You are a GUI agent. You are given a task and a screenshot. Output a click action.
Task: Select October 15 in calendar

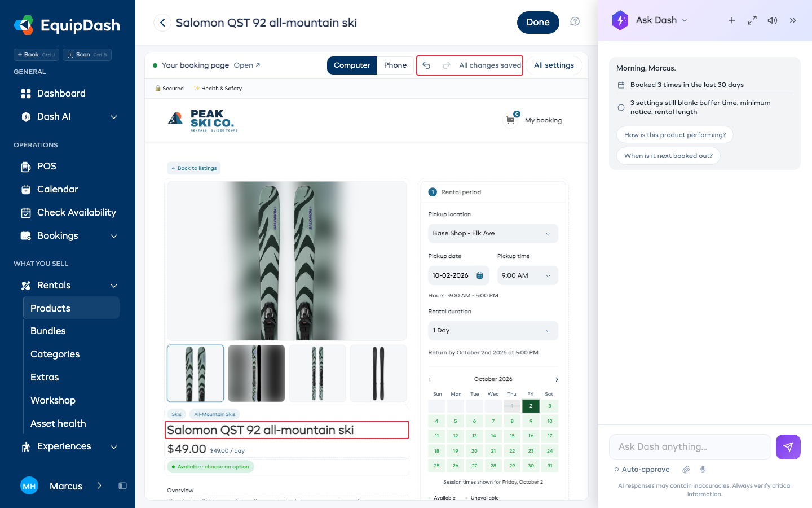(x=512, y=436)
